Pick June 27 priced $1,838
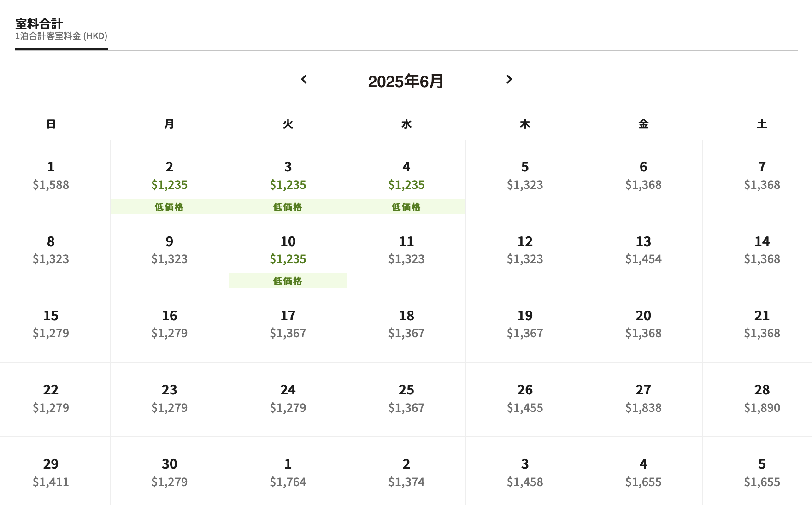Screen dimensions: 812x505 point(643,399)
